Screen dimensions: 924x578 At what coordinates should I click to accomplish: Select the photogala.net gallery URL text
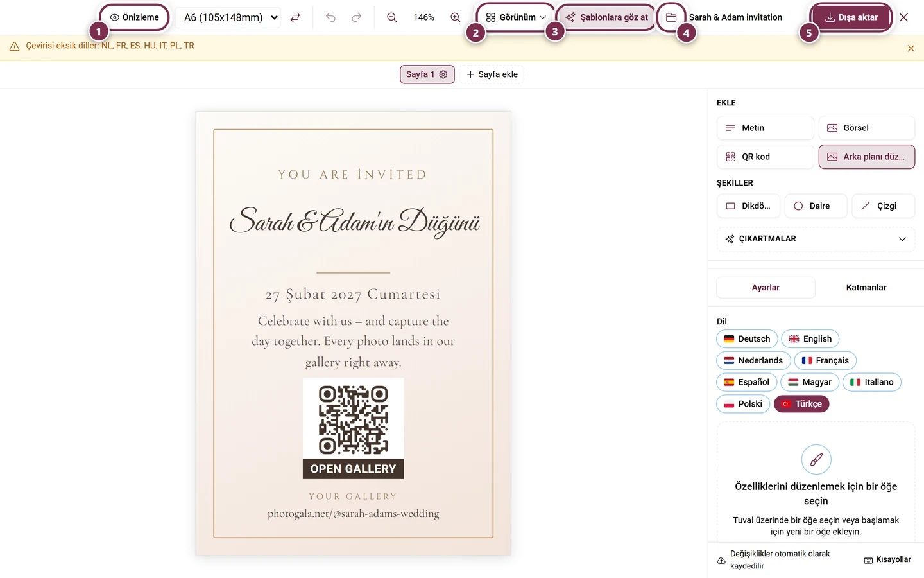click(x=354, y=514)
